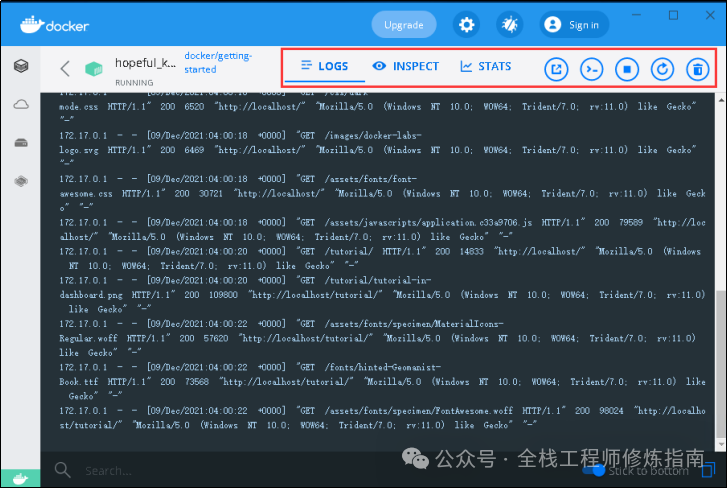
Task: Open docker/getting-started image link
Action: click(218, 63)
